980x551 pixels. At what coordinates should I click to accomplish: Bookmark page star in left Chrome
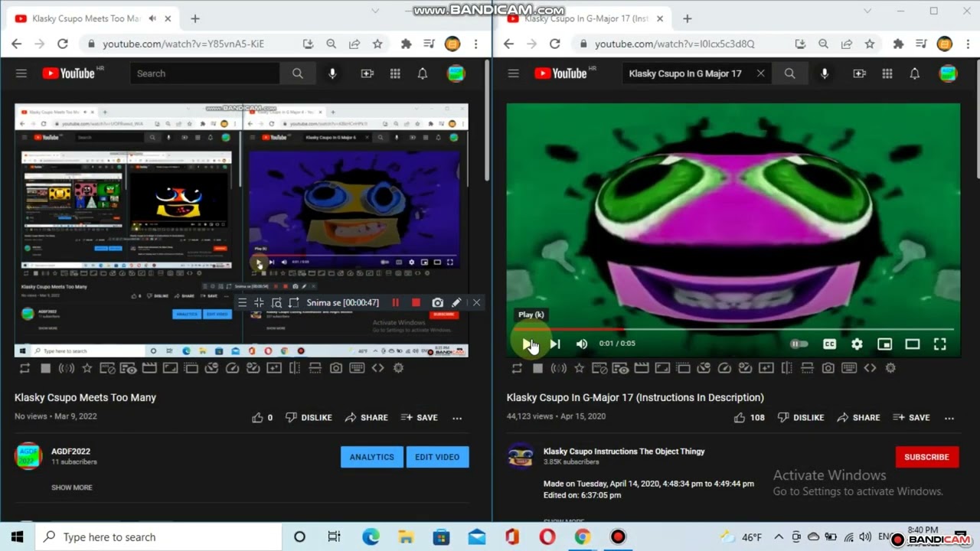pos(377,44)
